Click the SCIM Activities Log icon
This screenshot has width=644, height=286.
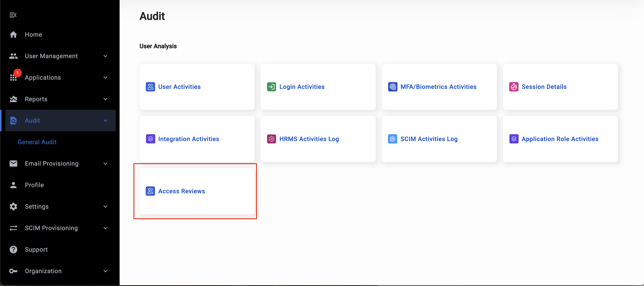(393, 139)
